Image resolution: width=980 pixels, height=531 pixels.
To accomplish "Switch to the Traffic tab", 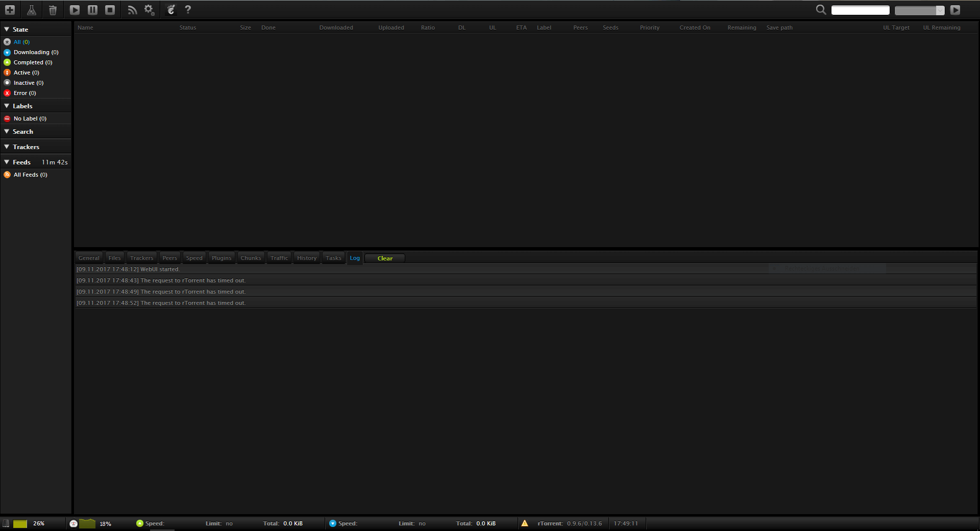I will [x=279, y=258].
